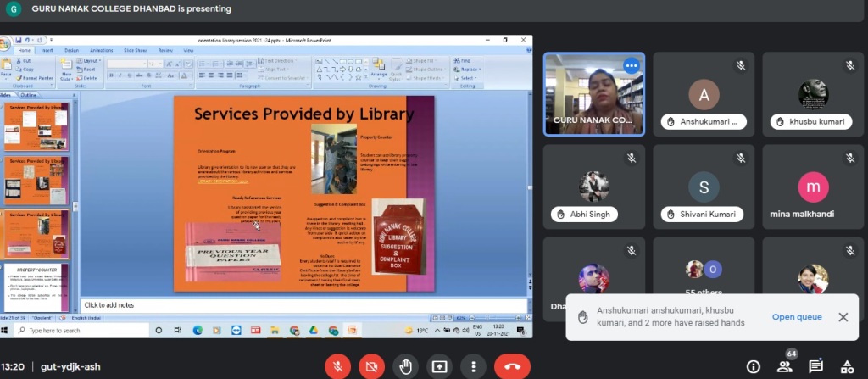Lower raised hand in Meet controls
The width and height of the screenshot is (868, 379).
pyautogui.click(x=405, y=367)
